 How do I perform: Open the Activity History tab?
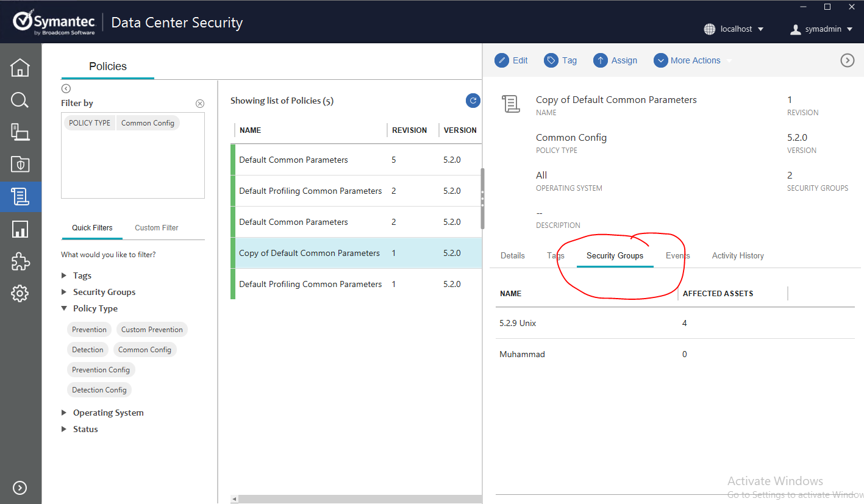pyautogui.click(x=738, y=255)
